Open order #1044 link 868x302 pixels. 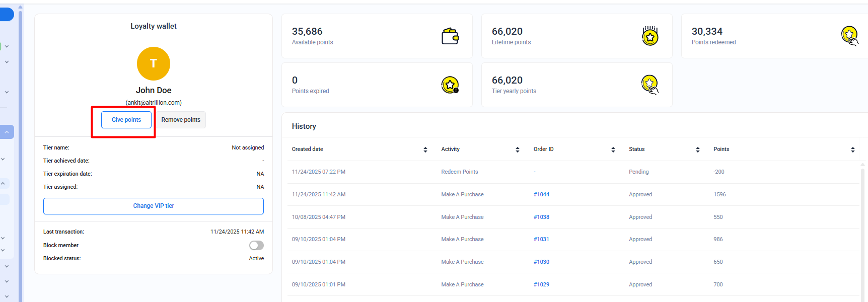point(541,194)
